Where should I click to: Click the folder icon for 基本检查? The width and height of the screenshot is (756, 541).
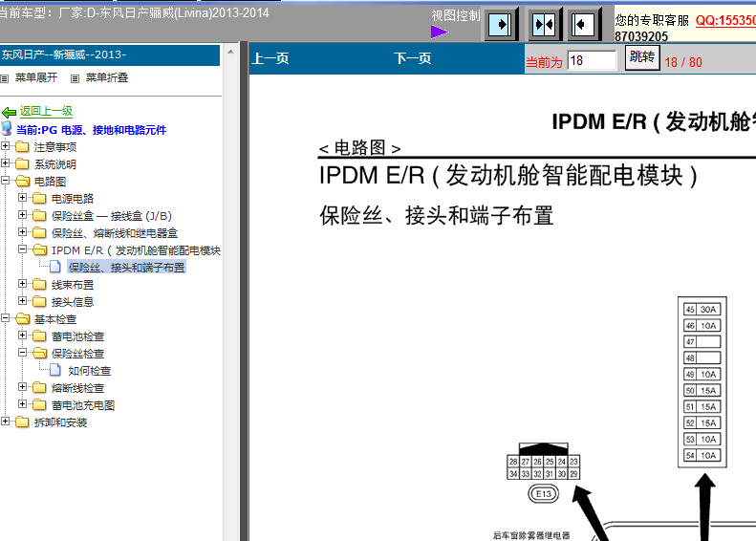22,318
